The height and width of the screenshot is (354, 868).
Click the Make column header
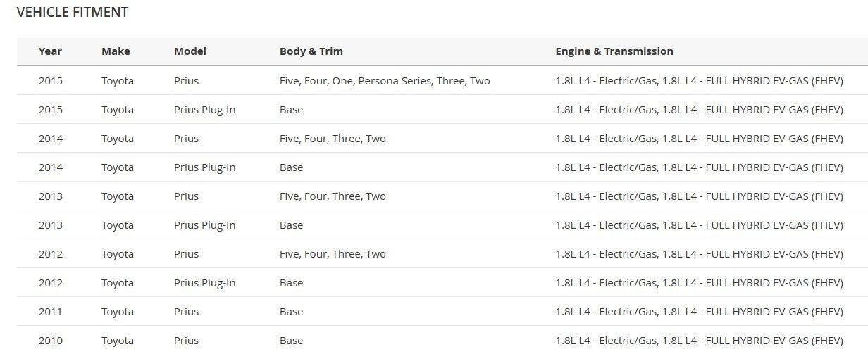(x=116, y=51)
